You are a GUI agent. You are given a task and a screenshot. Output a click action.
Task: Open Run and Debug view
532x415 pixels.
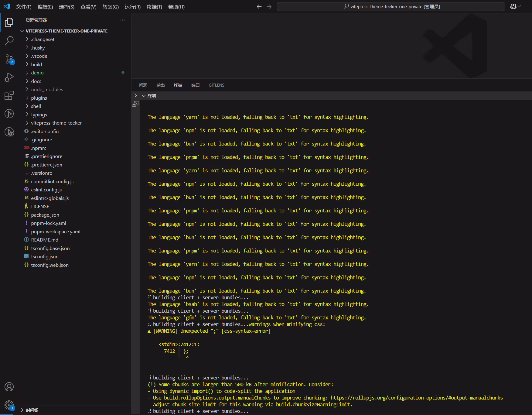9,77
